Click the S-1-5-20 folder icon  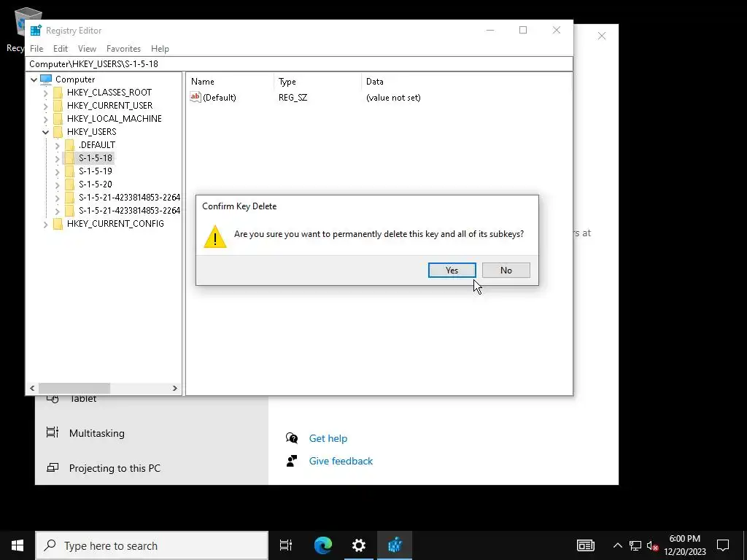[x=69, y=184]
